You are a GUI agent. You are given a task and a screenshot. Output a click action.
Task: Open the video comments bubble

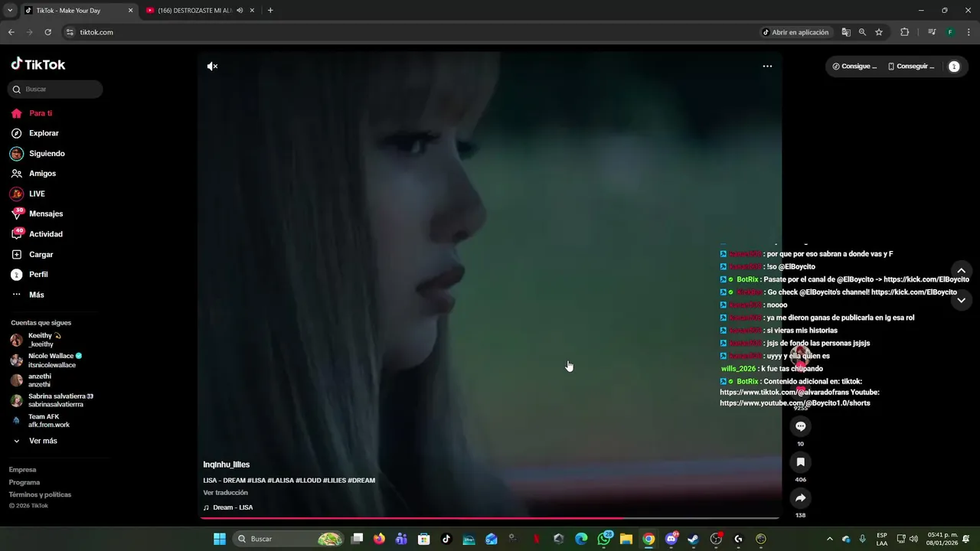[x=801, y=426]
